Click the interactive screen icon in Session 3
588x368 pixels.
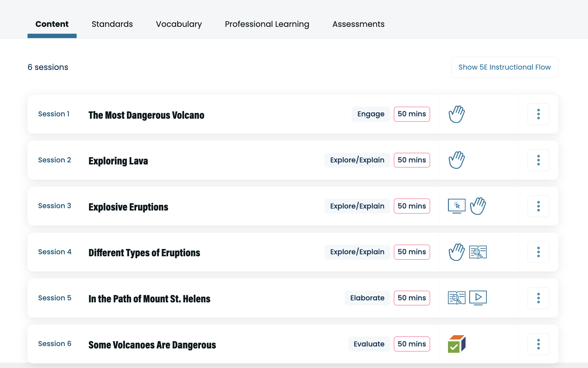pos(457,206)
